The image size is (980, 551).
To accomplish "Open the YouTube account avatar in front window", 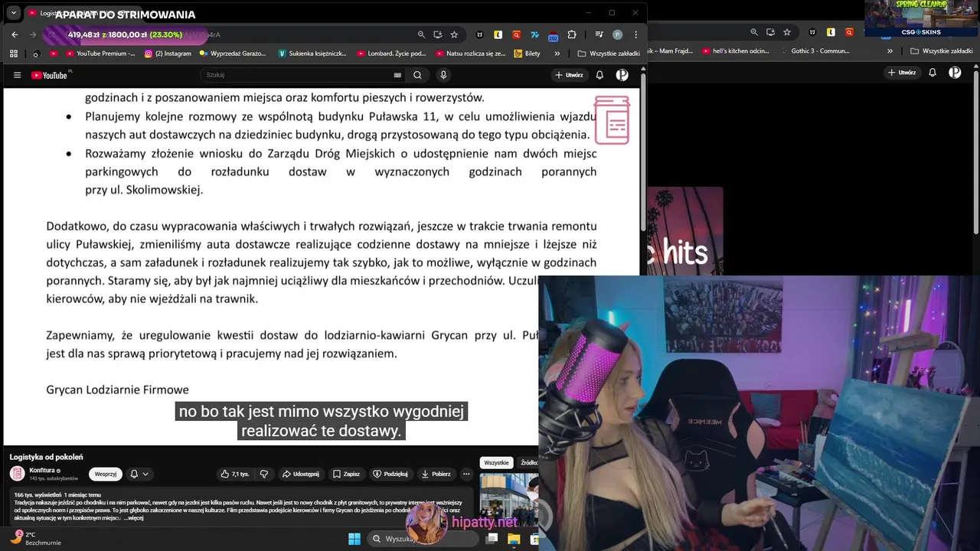I will (x=622, y=74).
